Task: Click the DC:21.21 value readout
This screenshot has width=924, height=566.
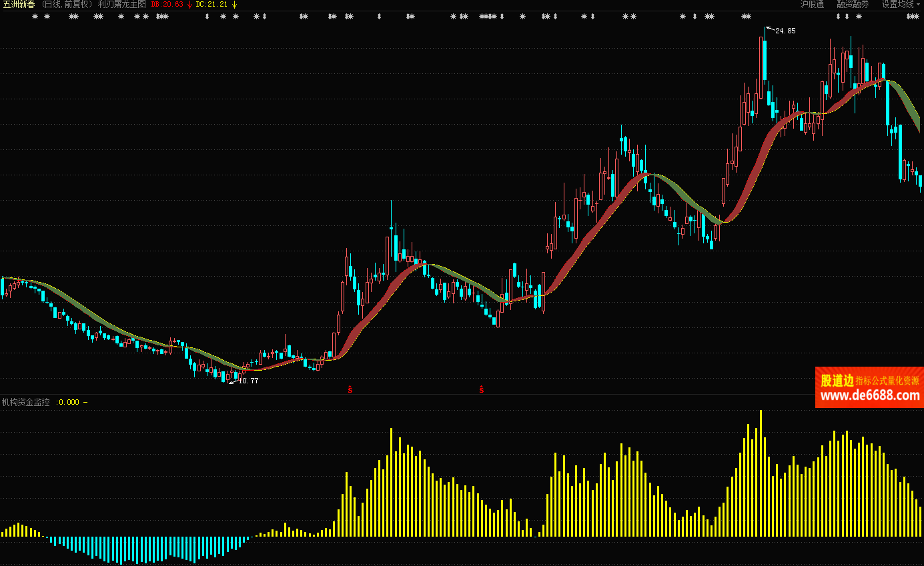Action: [211, 4]
